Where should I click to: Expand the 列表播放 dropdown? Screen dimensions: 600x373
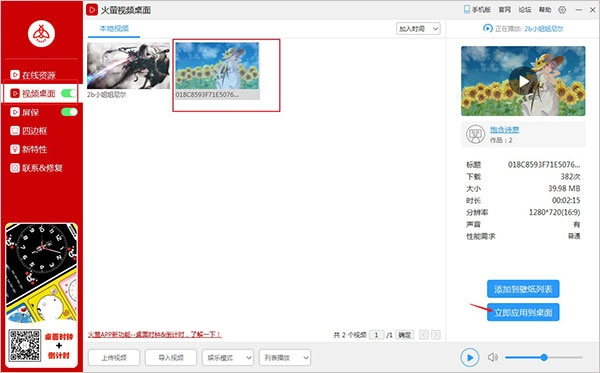285,358
